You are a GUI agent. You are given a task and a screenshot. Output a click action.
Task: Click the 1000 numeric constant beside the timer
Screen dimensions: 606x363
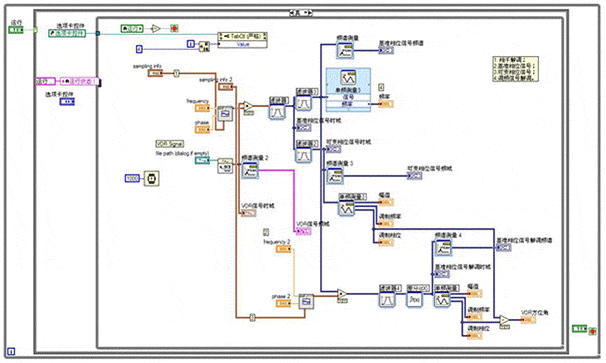click(132, 179)
